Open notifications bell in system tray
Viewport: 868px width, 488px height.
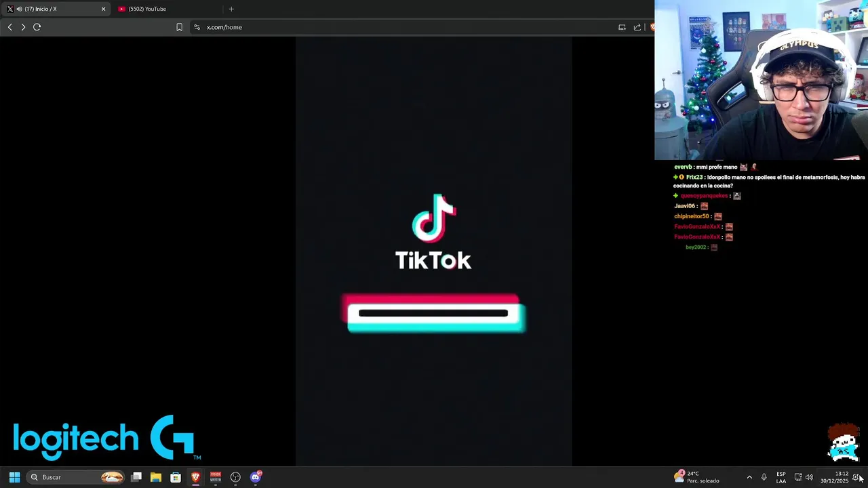pos(856,477)
